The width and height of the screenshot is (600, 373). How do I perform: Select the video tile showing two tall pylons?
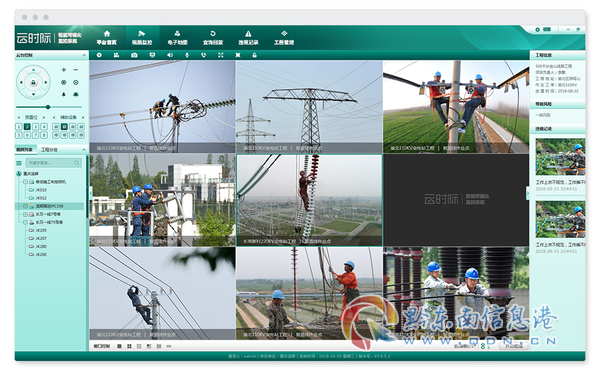pyautogui.click(x=309, y=107)
